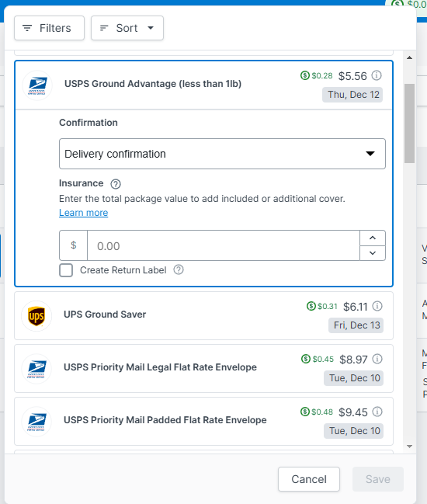Image resolution: width=427 pixels, height=504 pixels.
Task: Click the $6.11 price amount
Action: 356,307
